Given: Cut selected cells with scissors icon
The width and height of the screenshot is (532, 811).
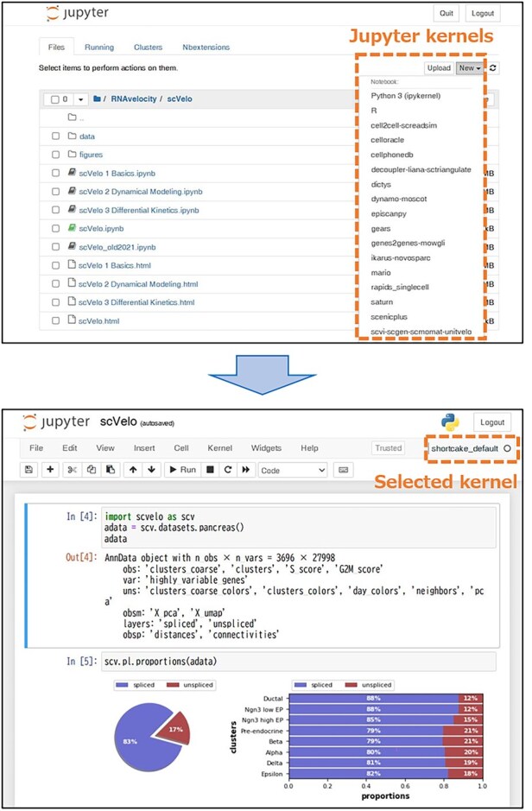Looking at the screenshot, I should [x=73, y=470].
